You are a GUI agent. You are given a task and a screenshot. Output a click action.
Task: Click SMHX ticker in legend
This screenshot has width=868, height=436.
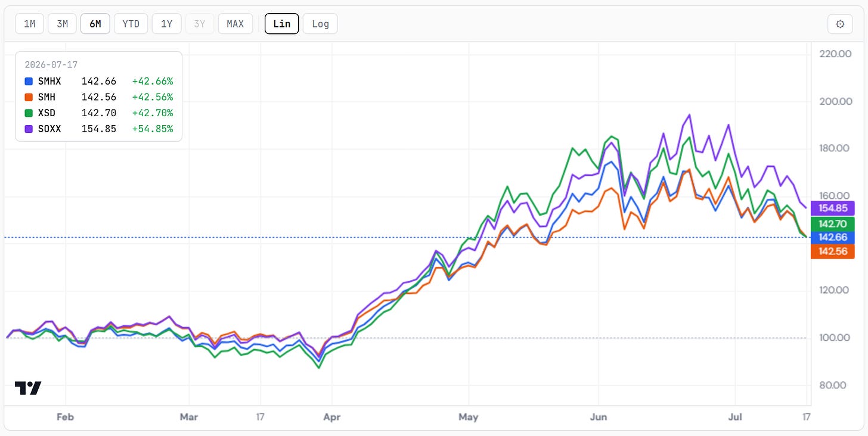[x=49, y=82]
